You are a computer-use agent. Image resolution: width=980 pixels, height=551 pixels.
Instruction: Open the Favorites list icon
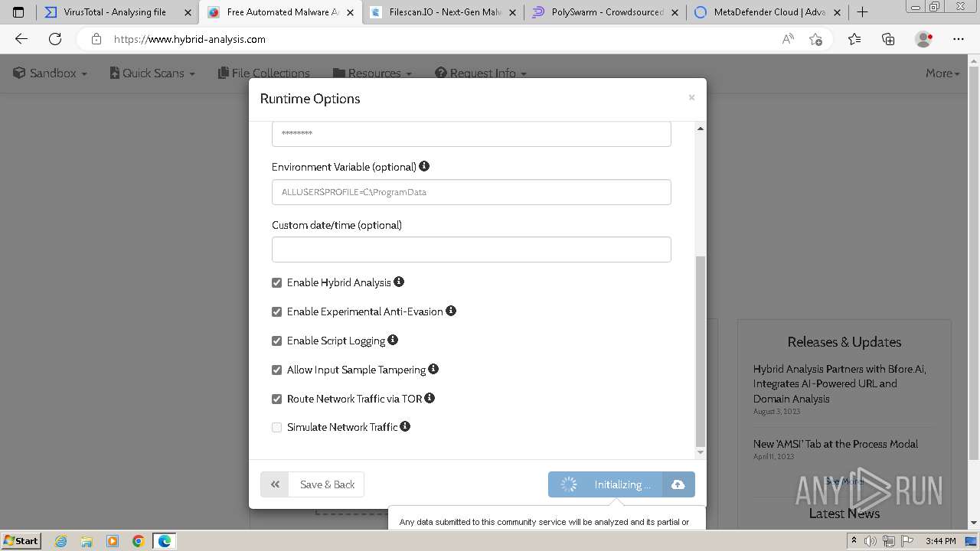click(x=854, y=39)
